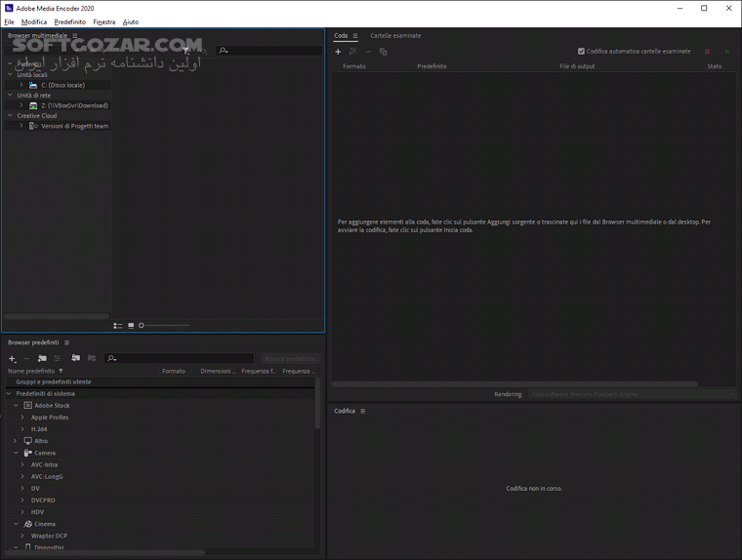Viewport: 742px width, 560px height.
Task: Click the Stato column header
Action: click(714, 66)
